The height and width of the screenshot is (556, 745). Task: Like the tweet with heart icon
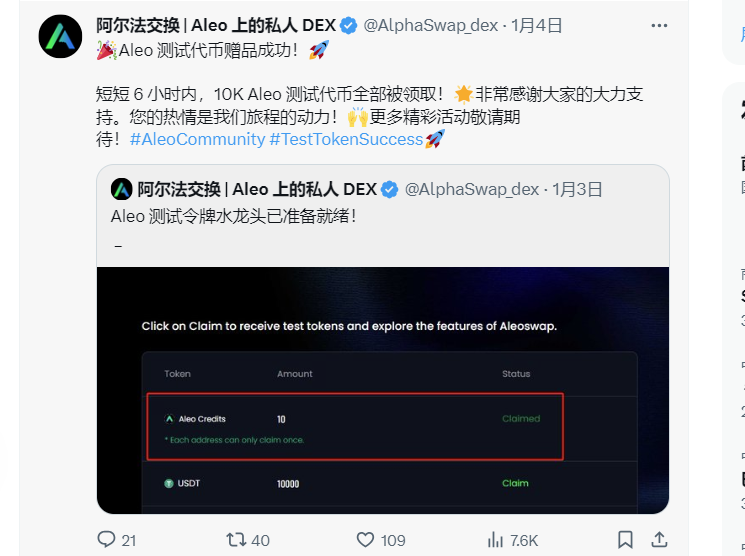(x=365, y=540)
